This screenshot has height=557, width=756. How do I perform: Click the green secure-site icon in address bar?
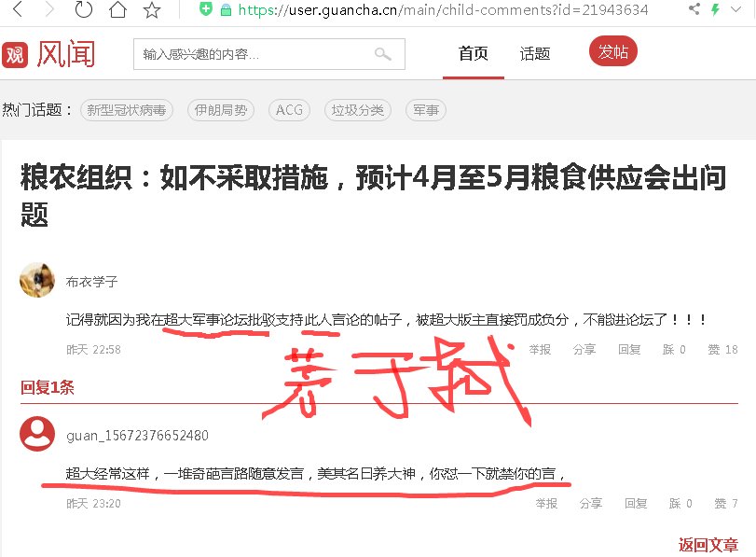[x=206, y=10]
